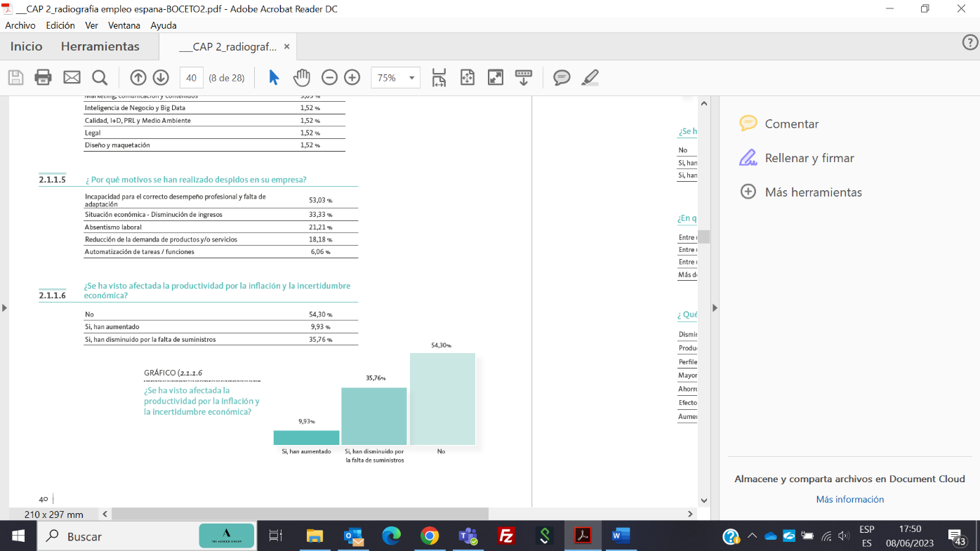Enter full screen mode icon

pyautogui.click(x=496, y=77)
